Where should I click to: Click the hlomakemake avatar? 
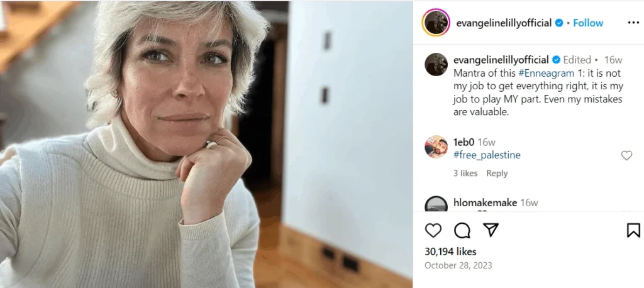pos(436,204)
